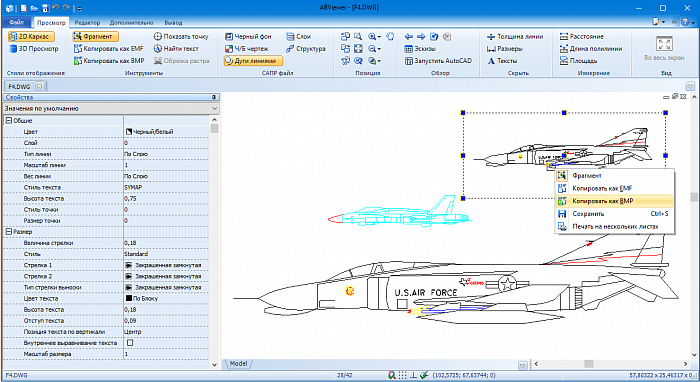Select the Показать точку tool
The height and width of the screenshot is (382, 700).
pos(181,37)
